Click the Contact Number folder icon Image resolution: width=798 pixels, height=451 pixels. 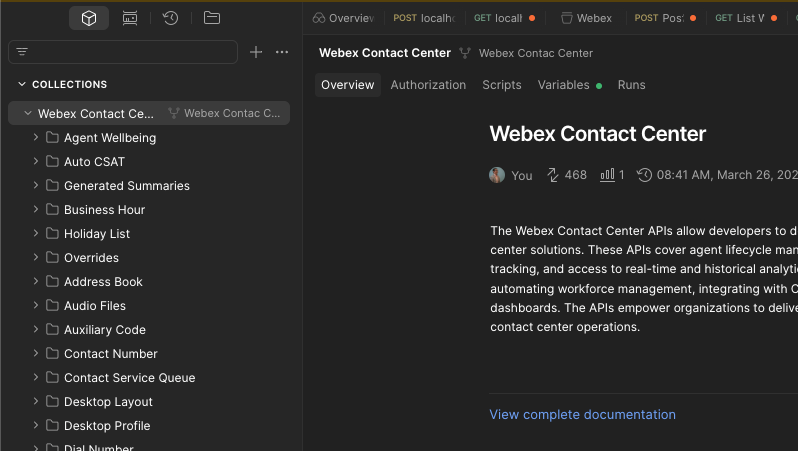pos(52,353)
